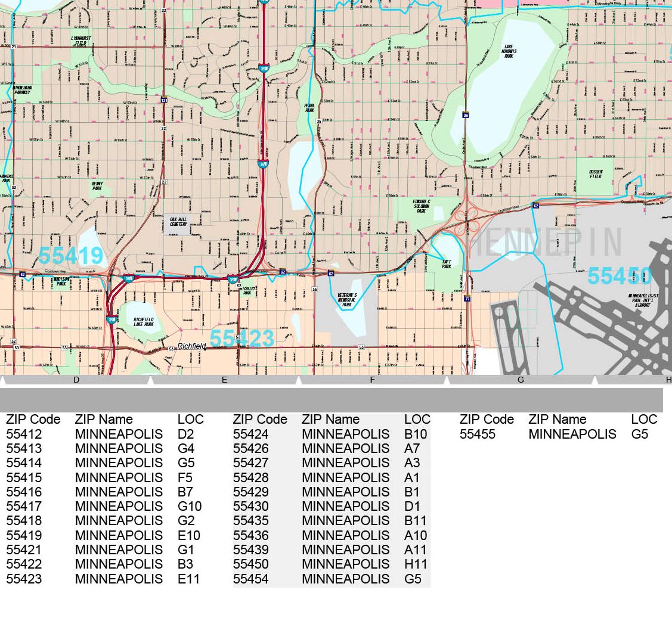Click LOC value H11 for 55450
The height and width of the screenshot is (627, 672).
pos(416,564)
